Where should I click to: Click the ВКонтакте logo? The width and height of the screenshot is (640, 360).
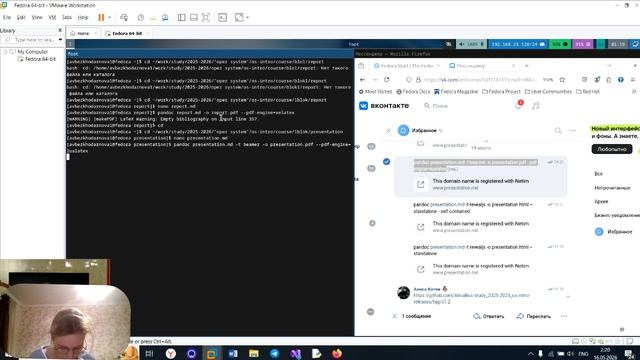384,106
